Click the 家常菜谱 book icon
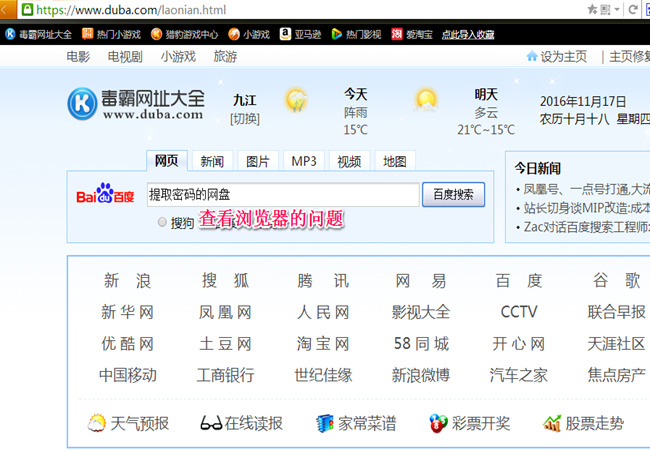This screenshot has width=650, height=450. click(325, 423)
